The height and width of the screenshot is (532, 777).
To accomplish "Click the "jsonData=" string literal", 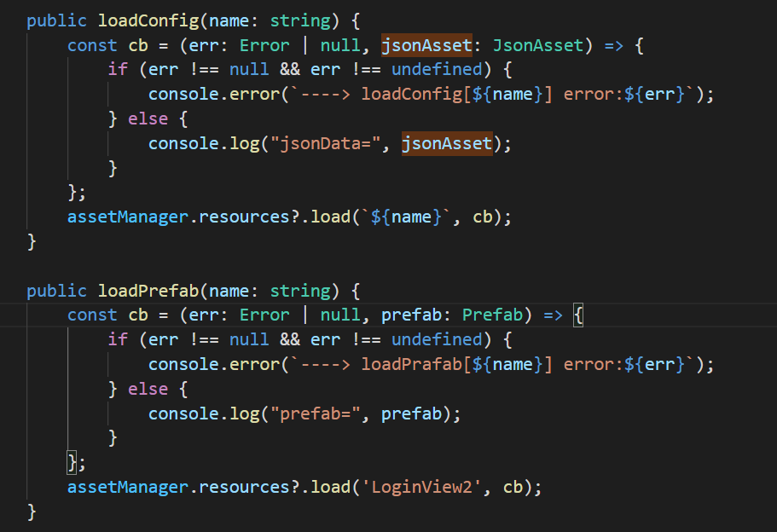I will pyautogui.click(x=325, y=143).
